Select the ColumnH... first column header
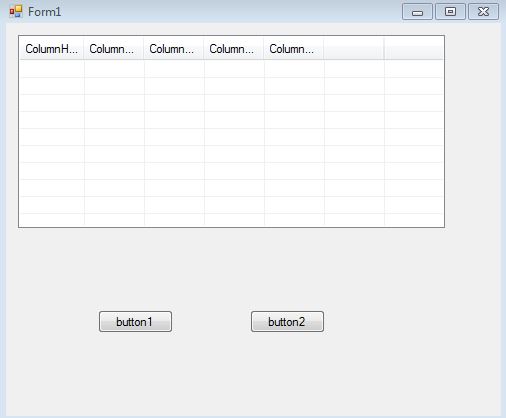 52,49
